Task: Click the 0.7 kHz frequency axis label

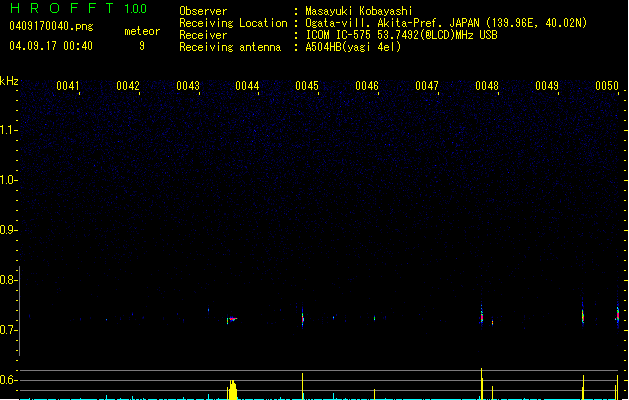Action: pos(8,330)
